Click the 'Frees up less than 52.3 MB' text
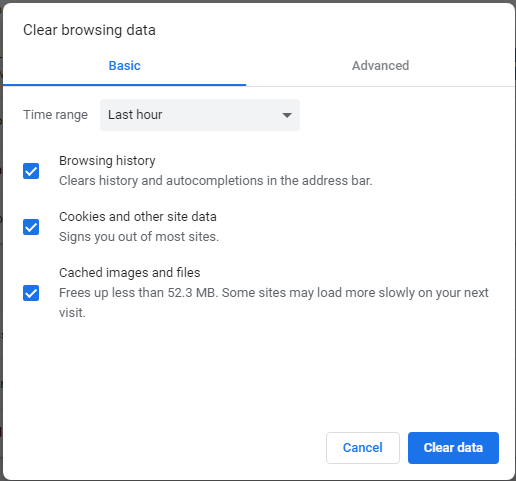Screen dimensions: 516x481 [138, 293]
